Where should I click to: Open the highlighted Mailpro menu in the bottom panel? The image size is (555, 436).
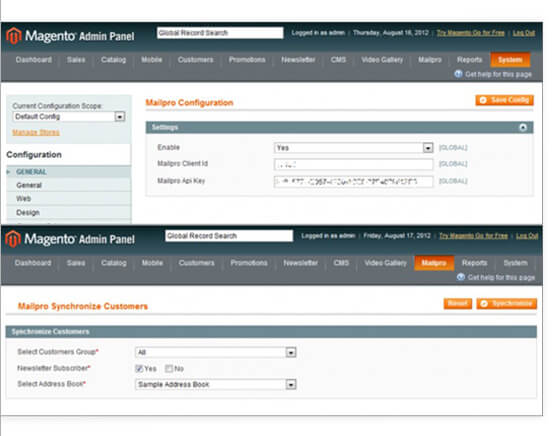click(434, 263)
